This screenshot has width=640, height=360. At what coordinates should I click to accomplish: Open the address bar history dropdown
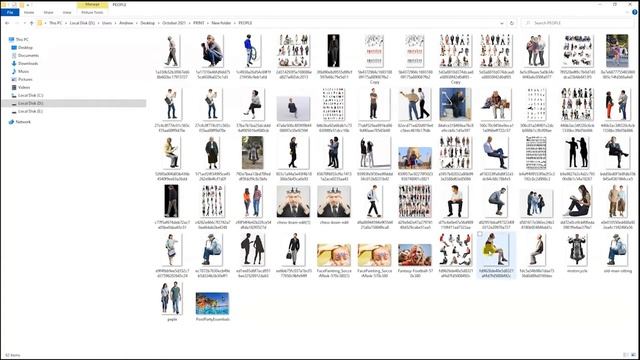tap(502, 23)
